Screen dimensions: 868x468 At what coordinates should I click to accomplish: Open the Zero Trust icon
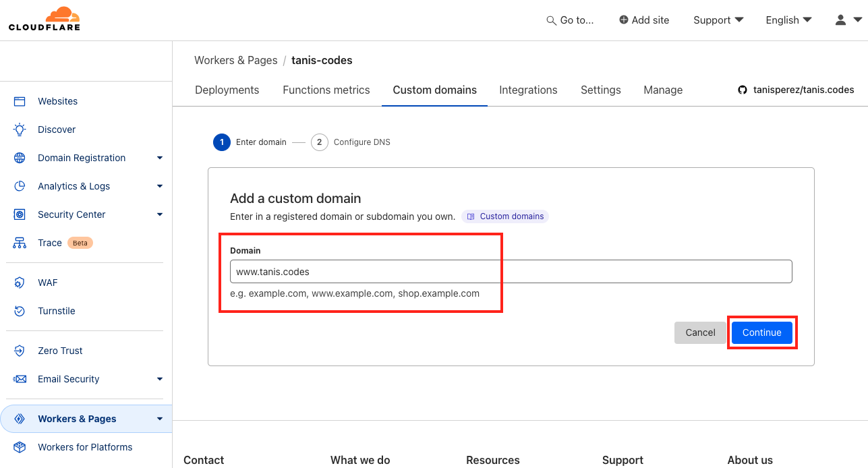point(20,351)
